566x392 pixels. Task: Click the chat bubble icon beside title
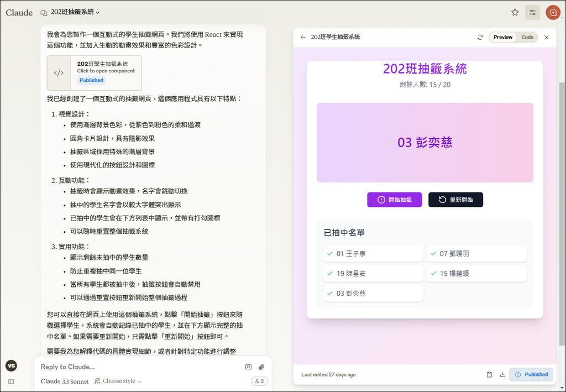(44, 13)
